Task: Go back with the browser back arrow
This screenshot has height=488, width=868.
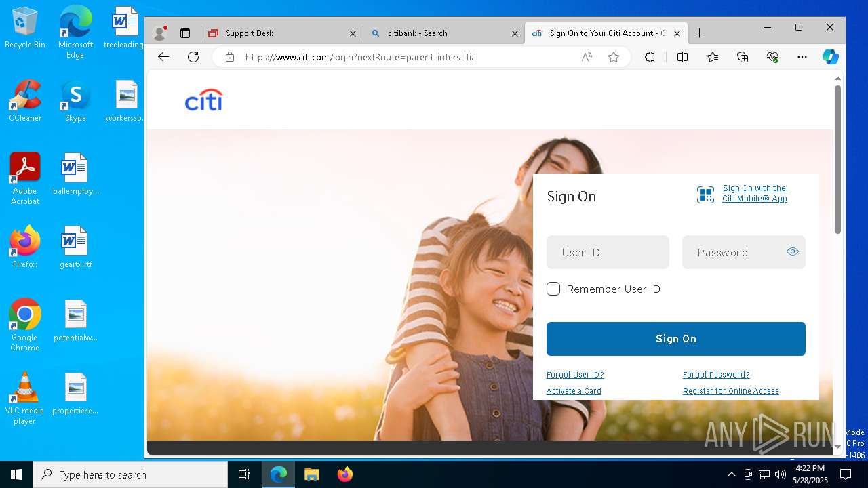Action: click(x=163, y=57)
